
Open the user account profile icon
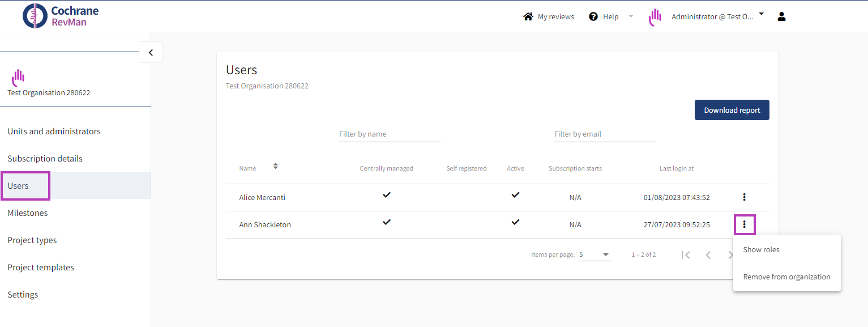click(781, 16)
